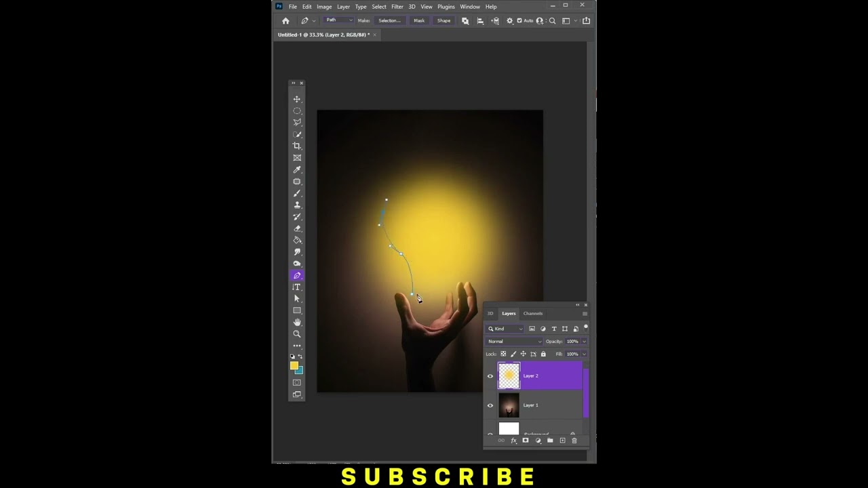
Task: Select the Elliptical Marquee tool
Action: (296, 110)
